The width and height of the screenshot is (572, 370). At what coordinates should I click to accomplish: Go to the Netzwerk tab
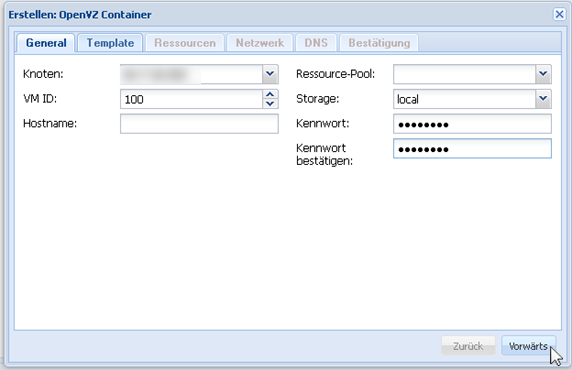(259, 43)
